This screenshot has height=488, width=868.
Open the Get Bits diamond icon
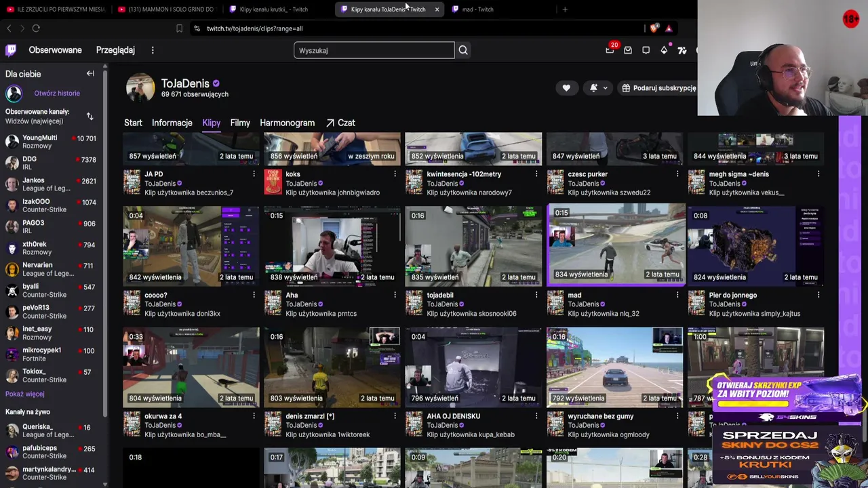tap(664, 50)
